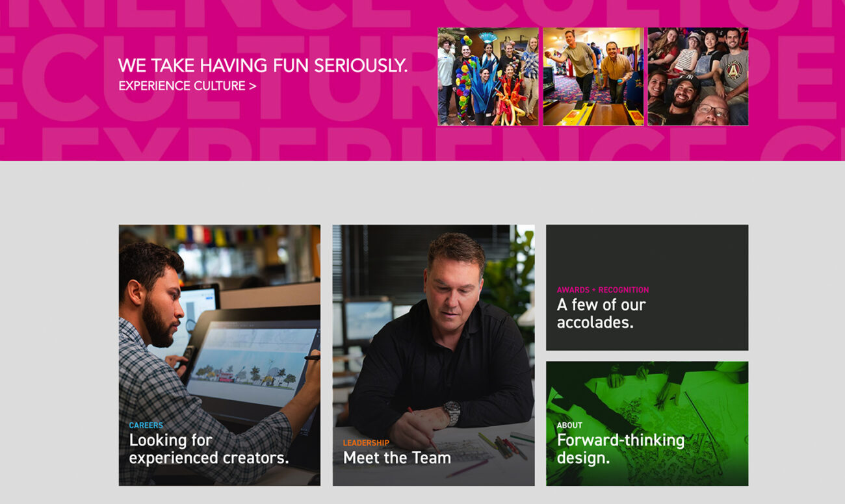Open the Leadership tile with man sketching
Viewport: 845px width, 504px height.
434,355
